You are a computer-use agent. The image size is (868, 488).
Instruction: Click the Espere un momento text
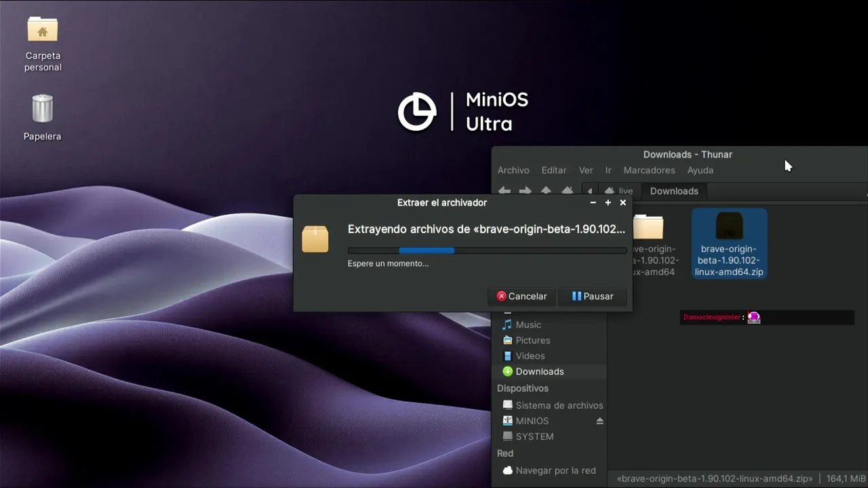pyautogui.click(x=388, y=264)
